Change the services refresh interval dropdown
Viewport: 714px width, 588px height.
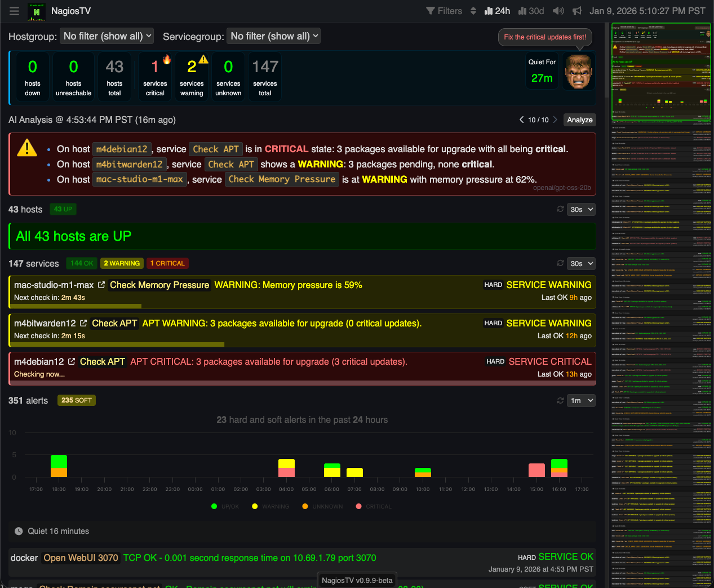(582, 263)
